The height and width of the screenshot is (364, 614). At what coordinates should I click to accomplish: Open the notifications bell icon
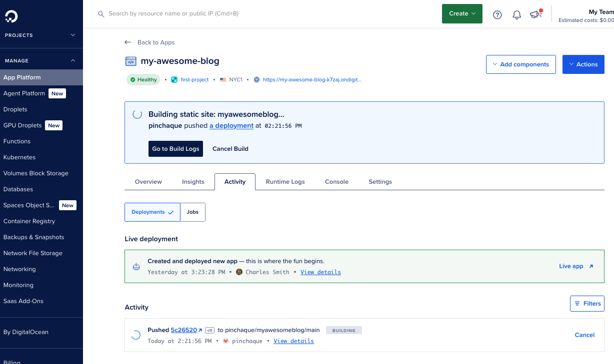pyautogui.click(x=517, y=14)
